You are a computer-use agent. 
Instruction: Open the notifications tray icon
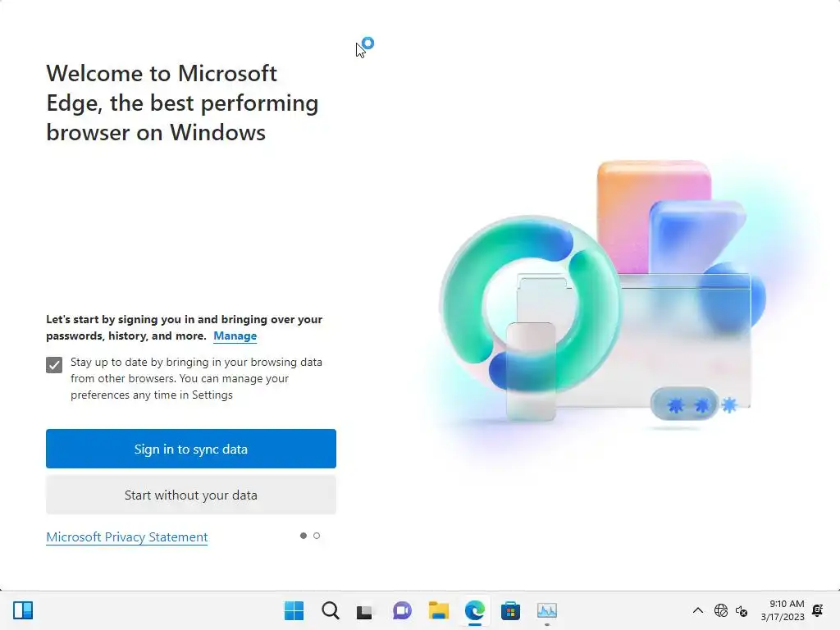(818, 610)
